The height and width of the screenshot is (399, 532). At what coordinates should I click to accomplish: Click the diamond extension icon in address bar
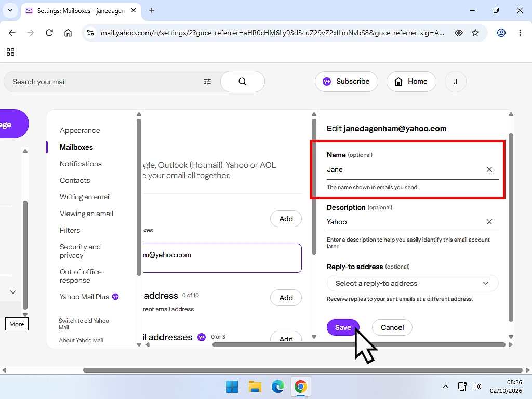coord(459,33)
